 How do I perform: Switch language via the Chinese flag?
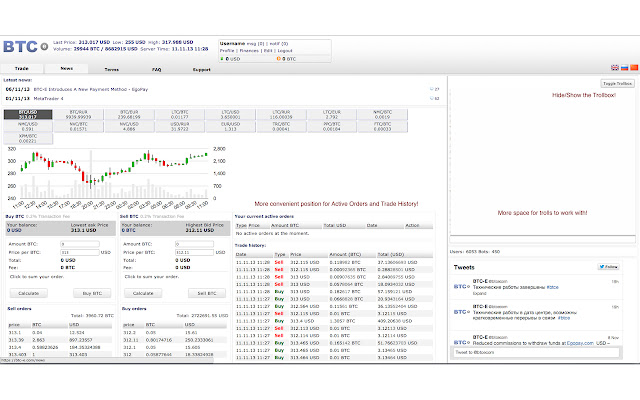634,68
